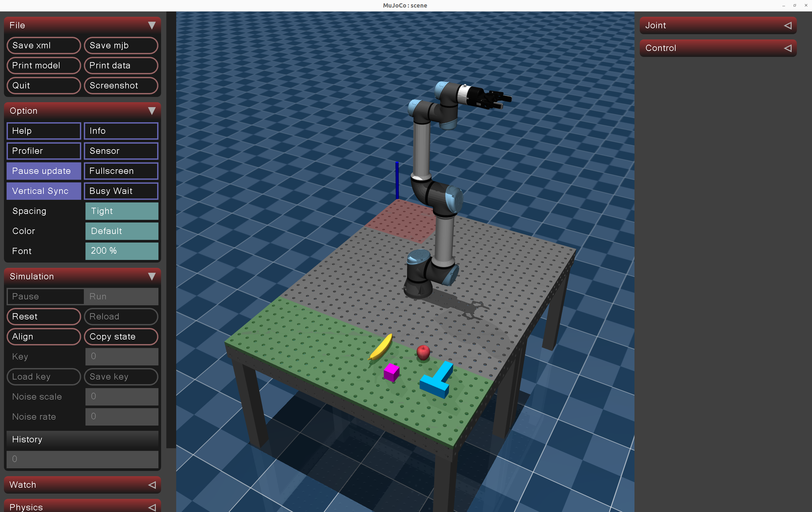Expand the Physics section arrow
Screen dimensions: 812x512
coord(152,507)
